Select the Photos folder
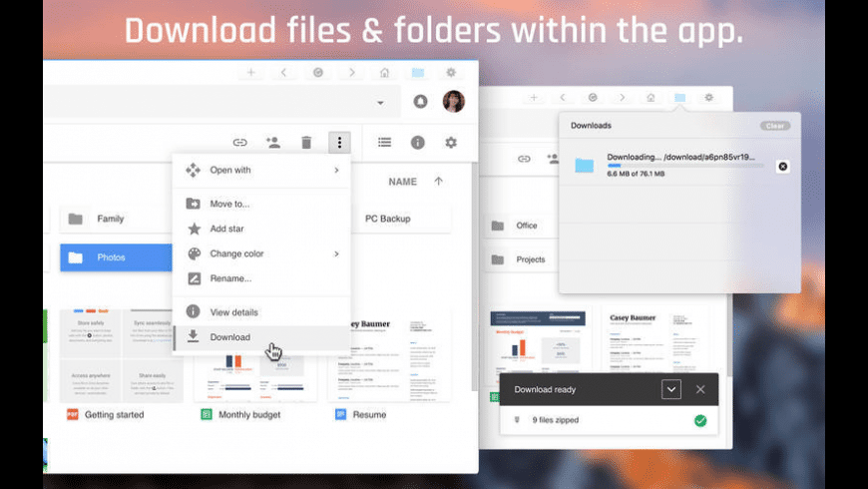 [x=116, y=257]
